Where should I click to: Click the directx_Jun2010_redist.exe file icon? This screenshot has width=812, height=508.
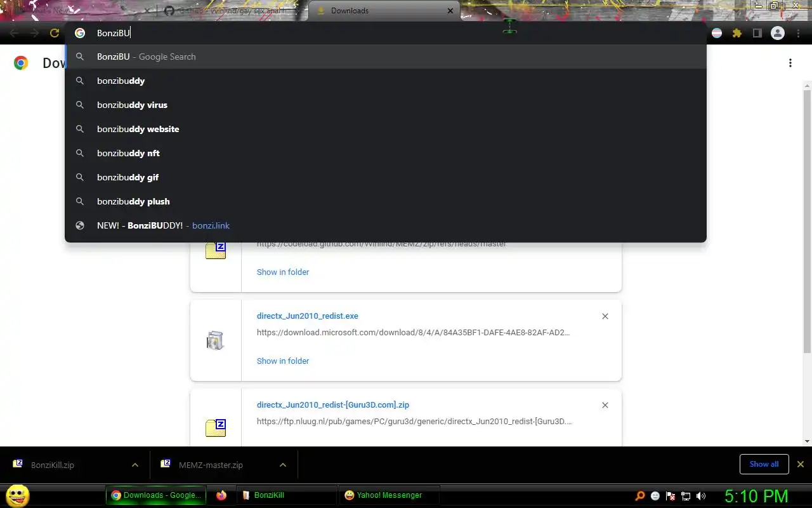click(x=216, y=340)
